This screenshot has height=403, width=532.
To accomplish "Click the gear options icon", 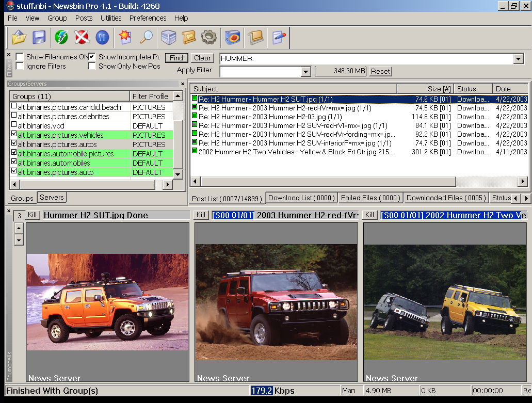I will point(208,37).
